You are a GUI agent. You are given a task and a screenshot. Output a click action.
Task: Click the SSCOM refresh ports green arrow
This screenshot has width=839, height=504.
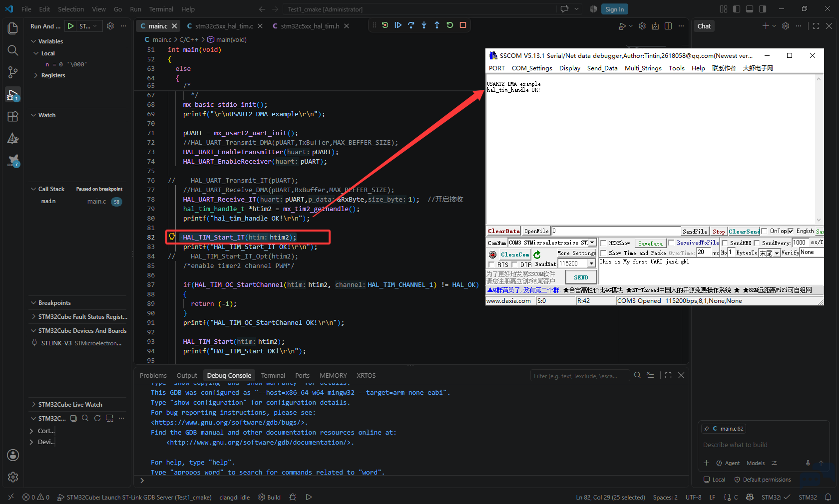[537, 254]
